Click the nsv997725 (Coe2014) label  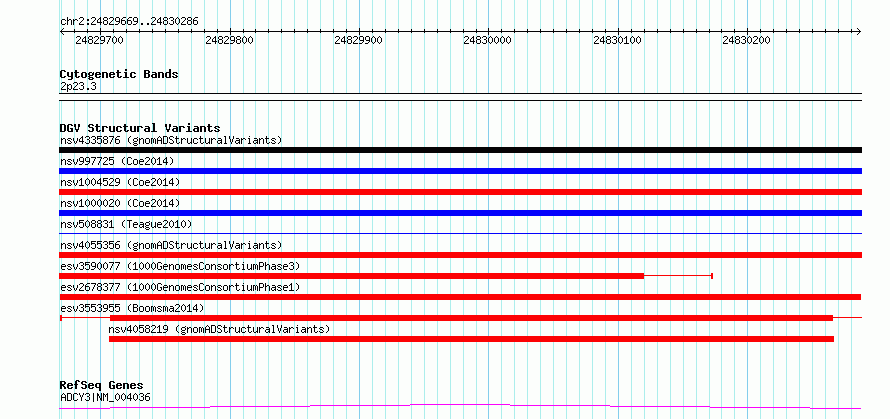click(117, 161)
